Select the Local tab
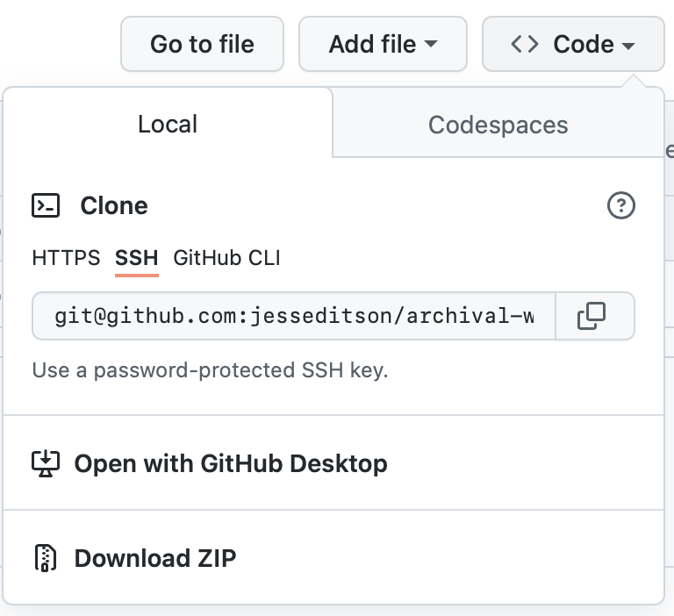674x616 pixels. (x=168, y=124)
